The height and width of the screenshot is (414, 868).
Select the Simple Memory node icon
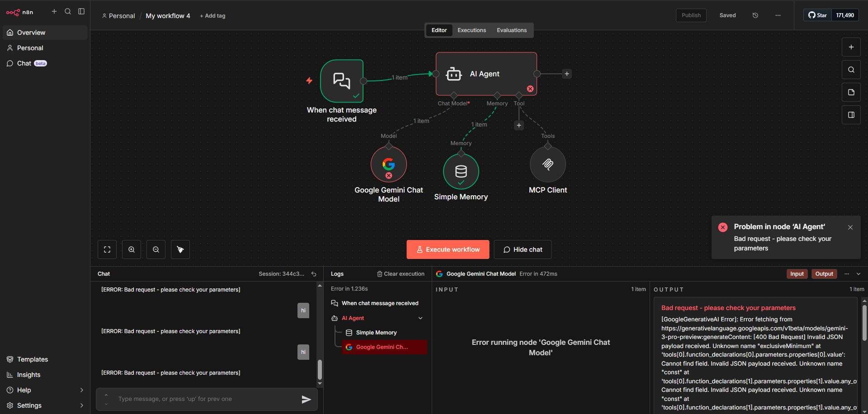[x=461, y=172]
